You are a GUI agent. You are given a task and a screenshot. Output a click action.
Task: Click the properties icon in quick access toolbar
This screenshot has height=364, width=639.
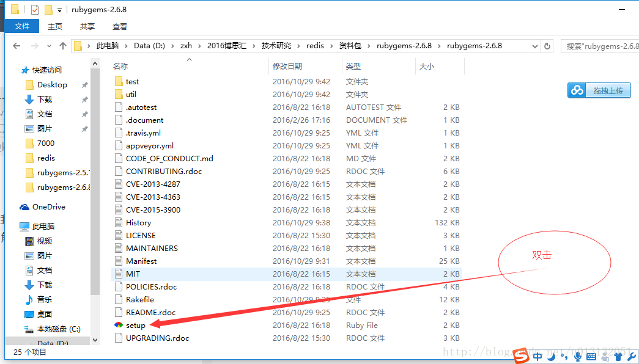click(35, 9)
